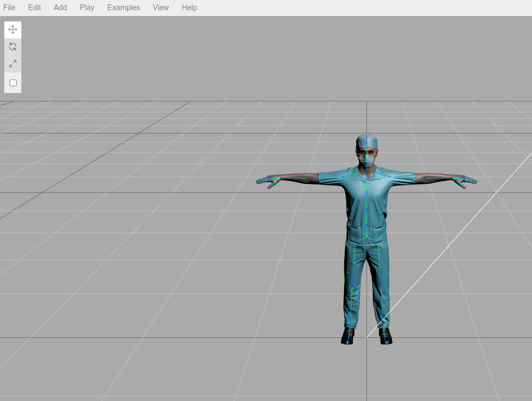Open the Edit menu
Image resolution: width=532 pixels, height=401 pixels.
click(34, 7)
